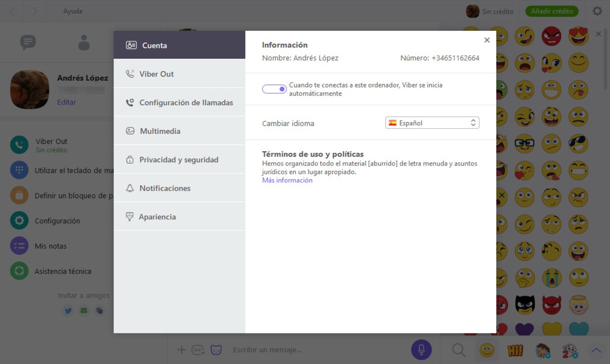Click the Más información link
This screenshot has height=364, width=610.
tap(287, 180)
